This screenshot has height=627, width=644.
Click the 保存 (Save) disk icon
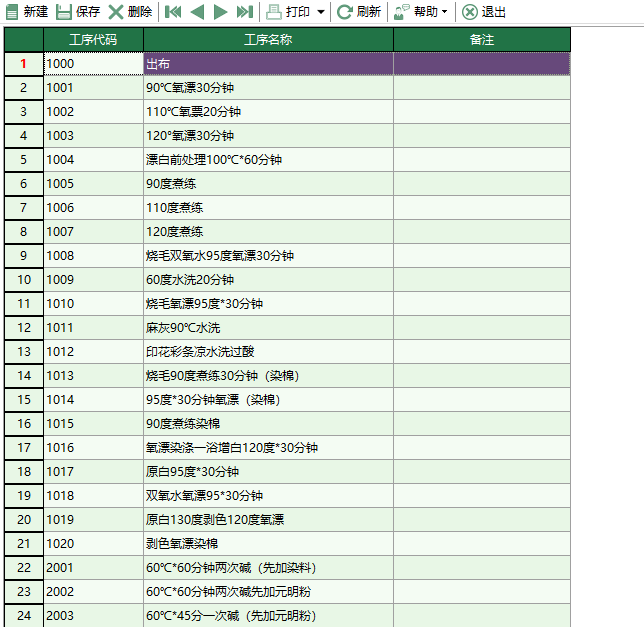click(64, 12)
